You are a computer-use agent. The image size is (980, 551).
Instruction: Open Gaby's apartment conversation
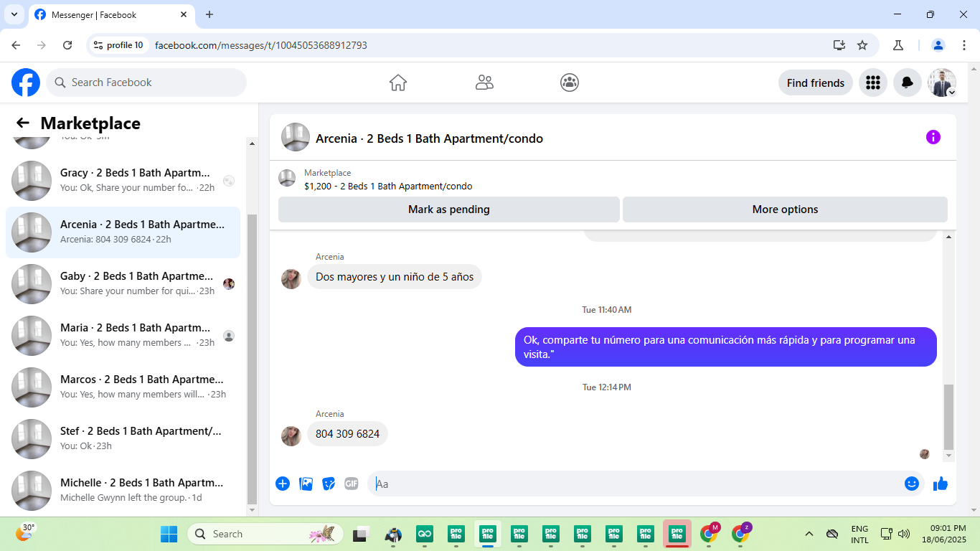point(123,284)
